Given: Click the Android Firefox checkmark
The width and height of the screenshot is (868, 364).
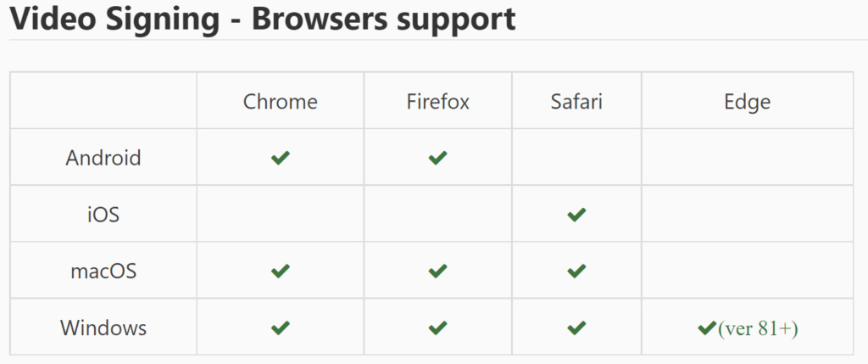Looking at the screenshot, I should [437, 158].
